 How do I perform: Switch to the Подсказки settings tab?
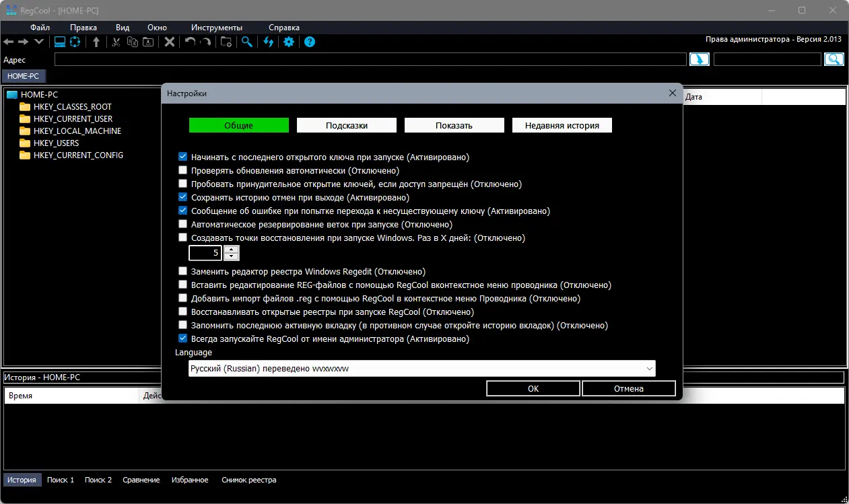(347, 125)
